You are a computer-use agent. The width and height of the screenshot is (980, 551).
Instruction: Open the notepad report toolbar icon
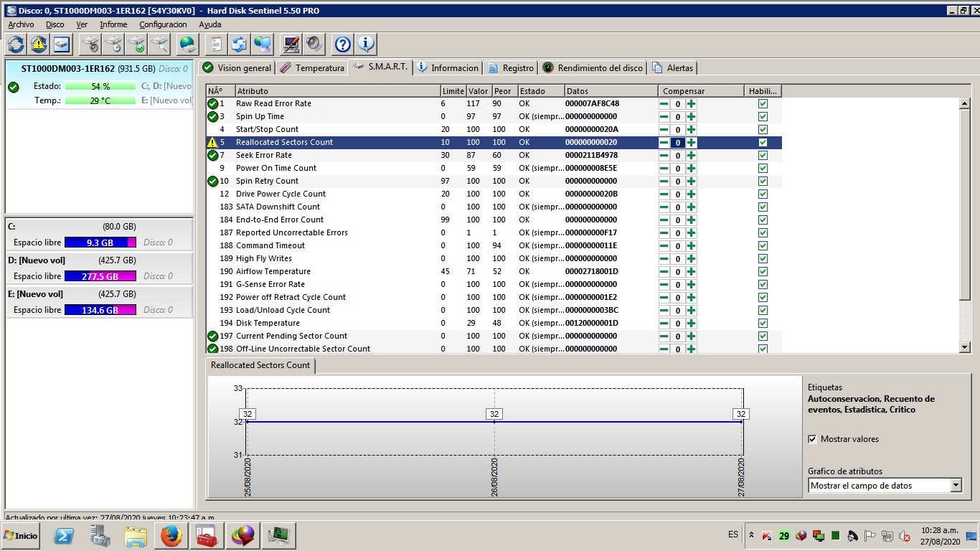click(215, 44)
